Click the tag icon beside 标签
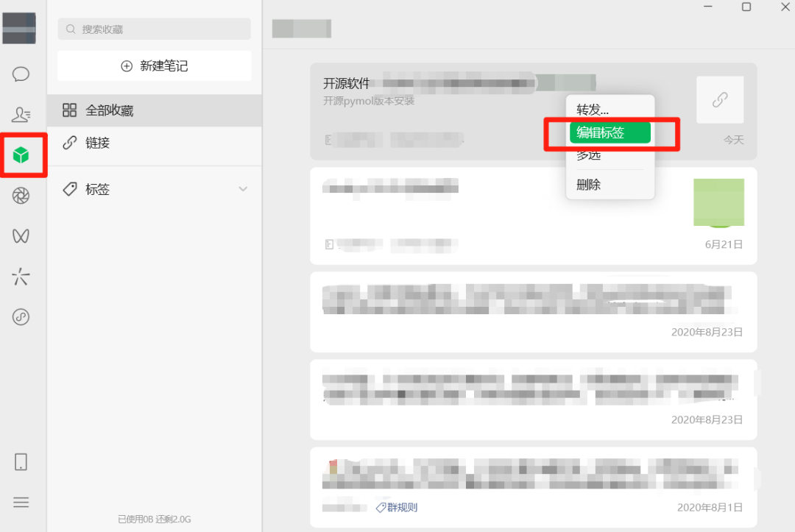The width and height of the screenshot is (795, 532). 69,189
